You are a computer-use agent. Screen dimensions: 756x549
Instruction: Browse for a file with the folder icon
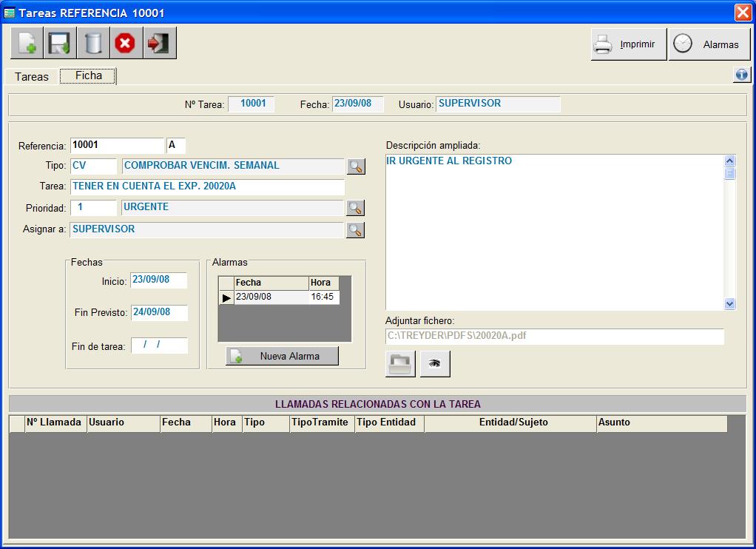pos(400,364)
